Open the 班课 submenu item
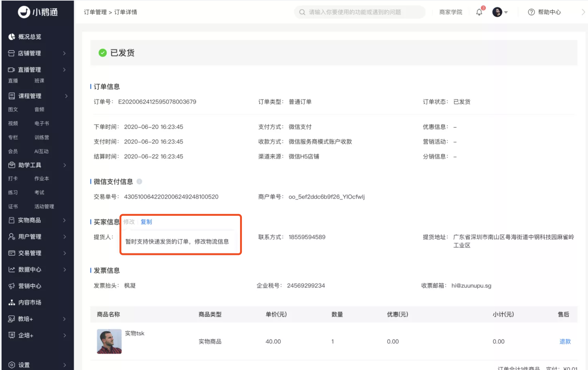This screenshot has width=588, height=370. coord(39,81)
